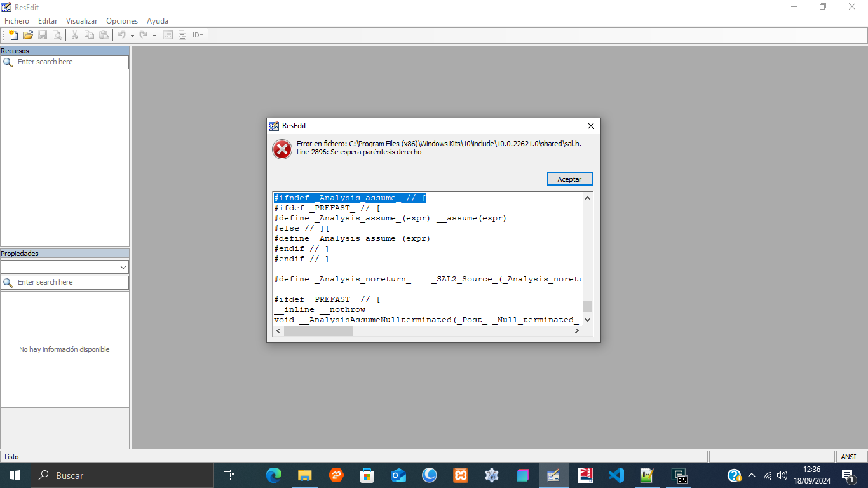Click the network Wi-Fi tray icon
Image resolution: width=868 pixels, height=488 pixels.
click(768, 475)
